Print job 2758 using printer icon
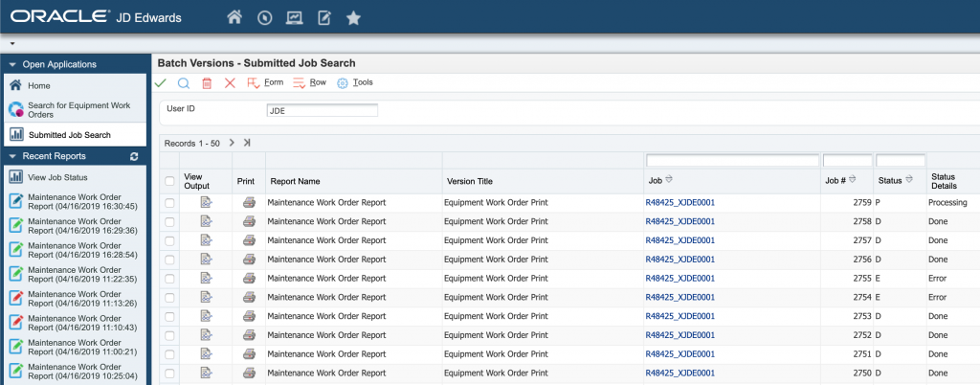980x385 pixels. [249, 221]
